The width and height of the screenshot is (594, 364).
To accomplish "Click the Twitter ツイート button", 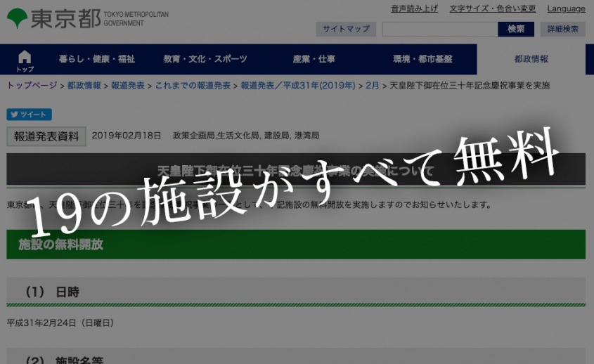I will 29,115.
